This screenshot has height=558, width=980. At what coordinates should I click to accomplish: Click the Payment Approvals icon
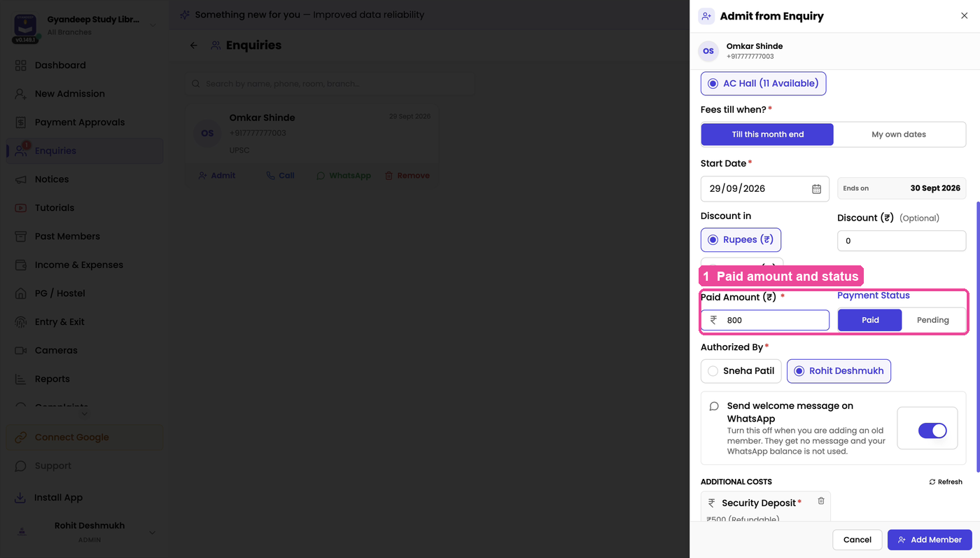click(x=21, y=123)
